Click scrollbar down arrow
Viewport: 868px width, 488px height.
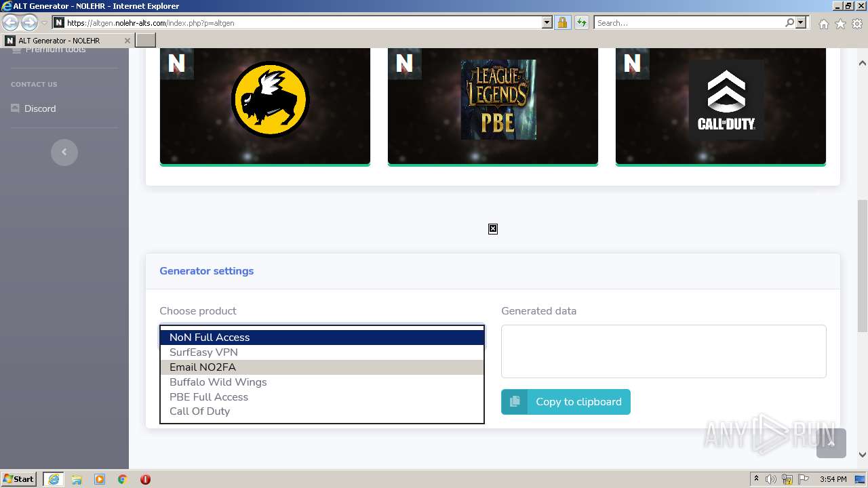tap(863, 455)
